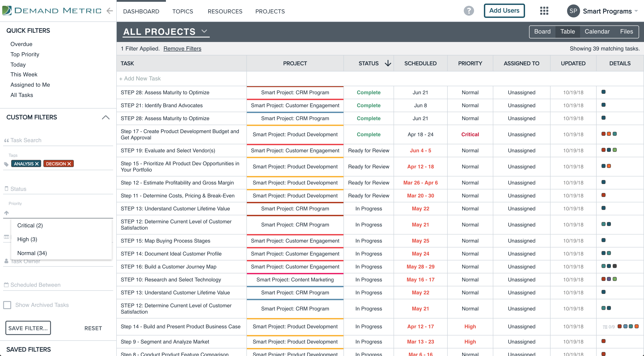Enable the Show Archived Tasks checkbox

7,305
